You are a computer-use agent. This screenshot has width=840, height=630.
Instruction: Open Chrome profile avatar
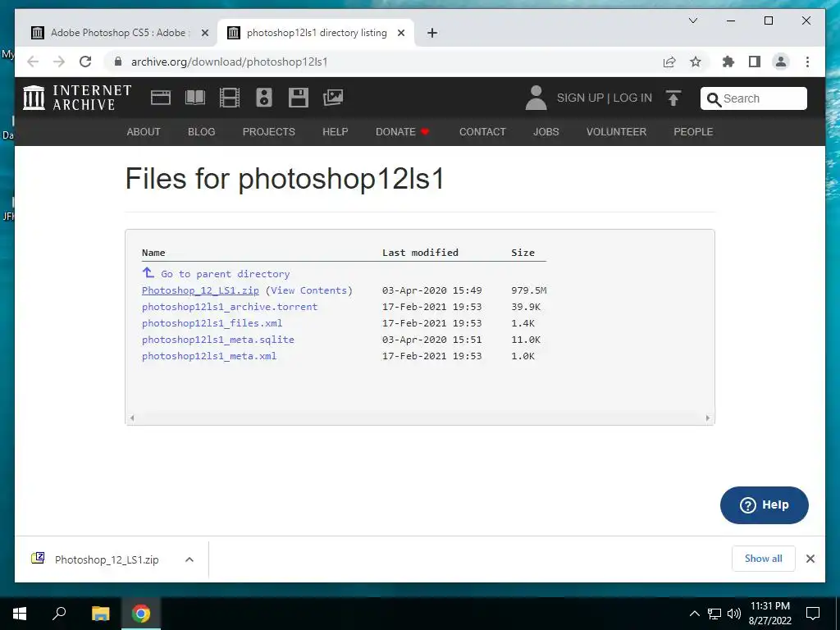tap(781, 62)
